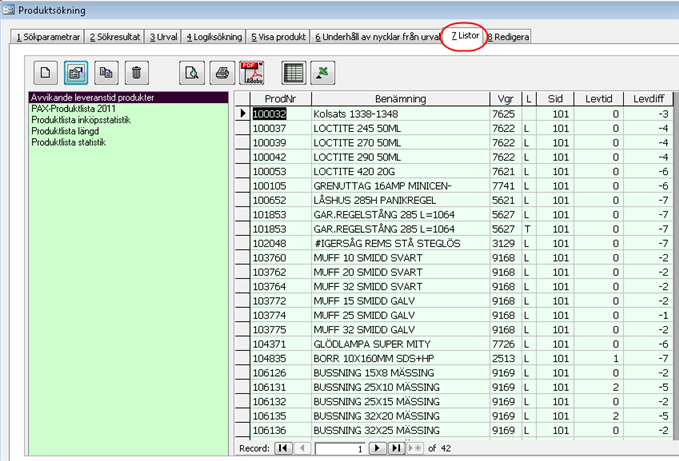Click the new list document icon

[44, 72]
